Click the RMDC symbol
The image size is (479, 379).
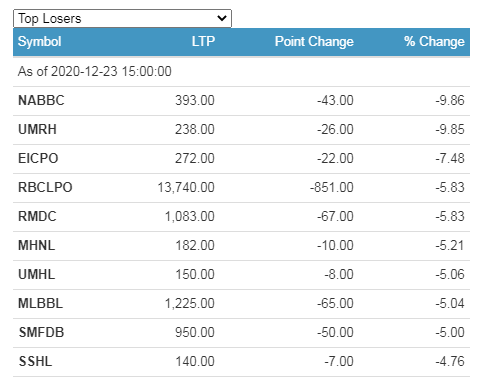click(37, 216)
